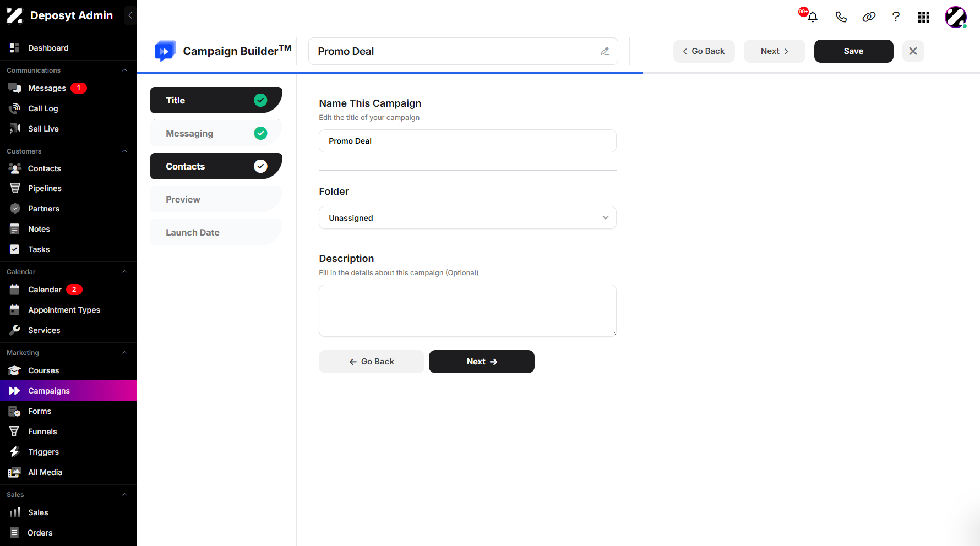Collapse the Calendar section chevron

[x=124, y=272]
